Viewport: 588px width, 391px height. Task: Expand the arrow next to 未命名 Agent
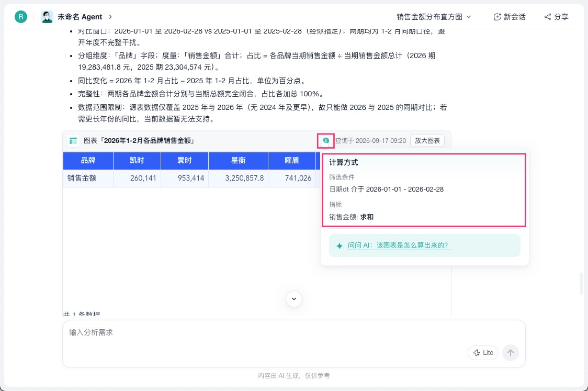[x=110, y=17]
